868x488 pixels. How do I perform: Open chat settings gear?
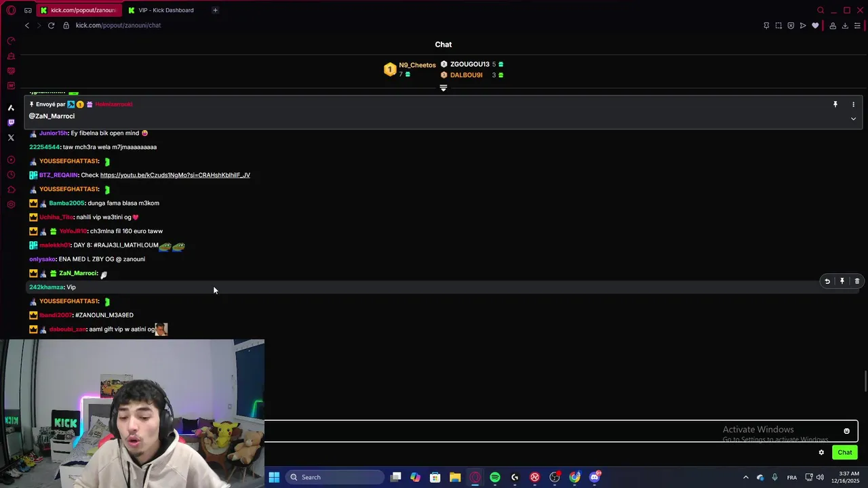coord(821,452)
